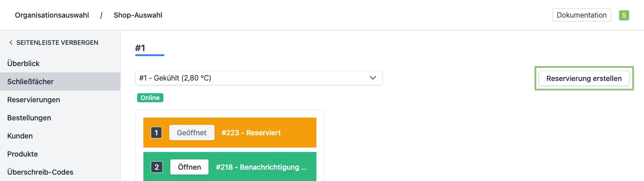Go to Schließfächer in sidebar
644x181 pixels.
point(31,81)
